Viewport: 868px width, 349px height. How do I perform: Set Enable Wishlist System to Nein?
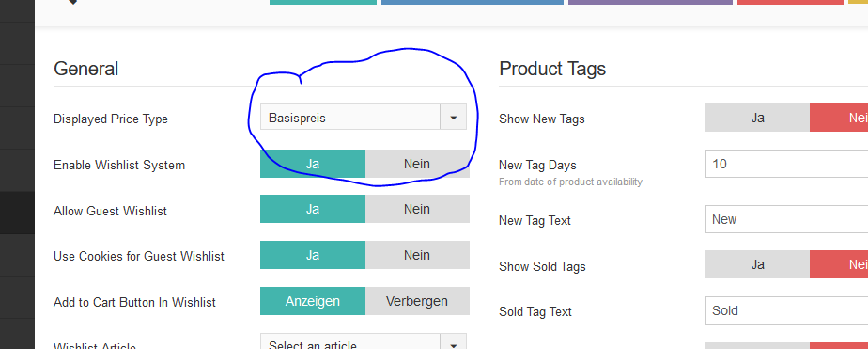tap(417, 164)
